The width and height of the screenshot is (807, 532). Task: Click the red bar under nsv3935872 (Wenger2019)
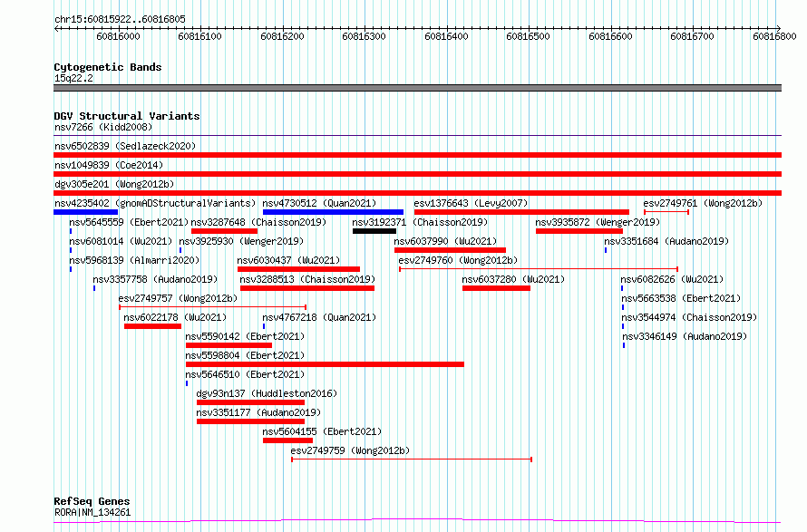tap(579, 231)
